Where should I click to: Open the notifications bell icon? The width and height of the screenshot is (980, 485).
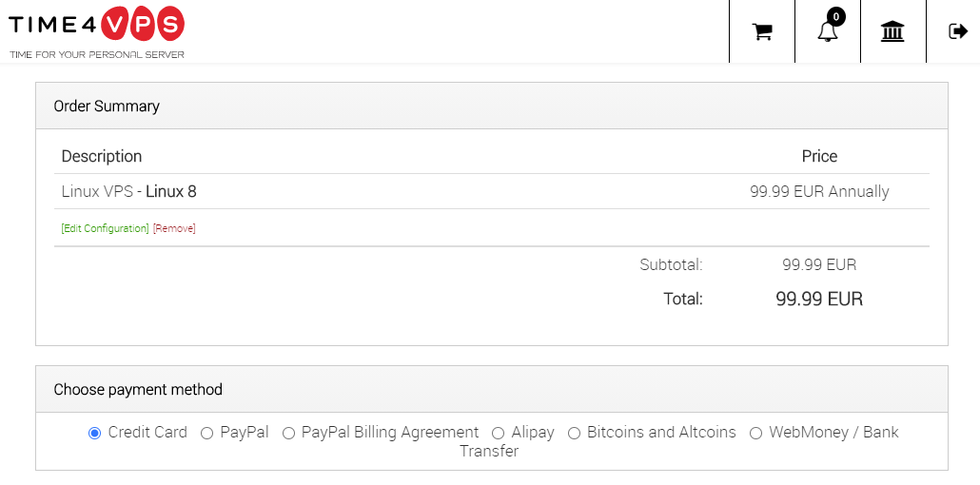(828, 31)
